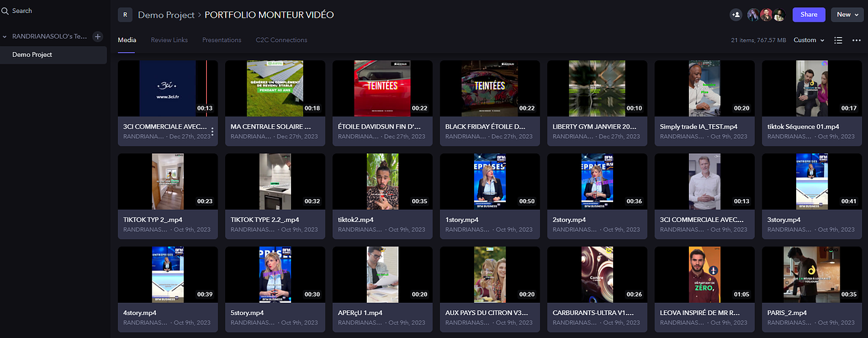Open the Custom sort dropdown
The height and width of the screenshot is (338, 868).
[809, 40]
